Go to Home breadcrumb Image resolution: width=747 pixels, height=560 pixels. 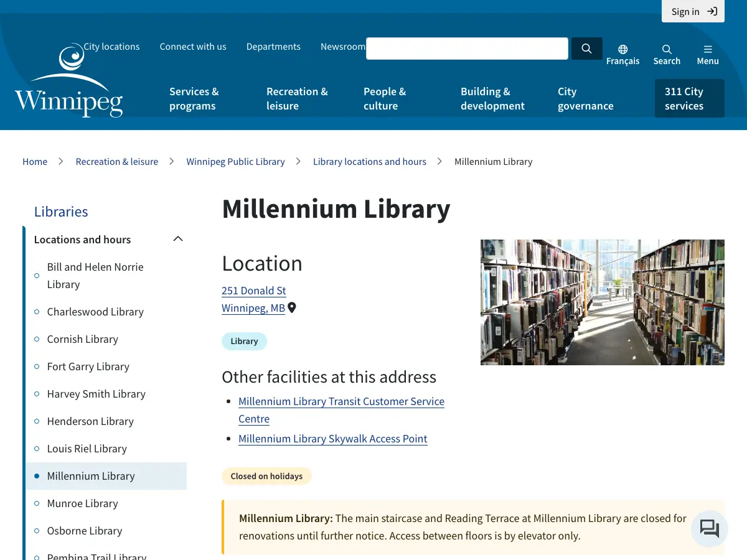coord(35,162)
